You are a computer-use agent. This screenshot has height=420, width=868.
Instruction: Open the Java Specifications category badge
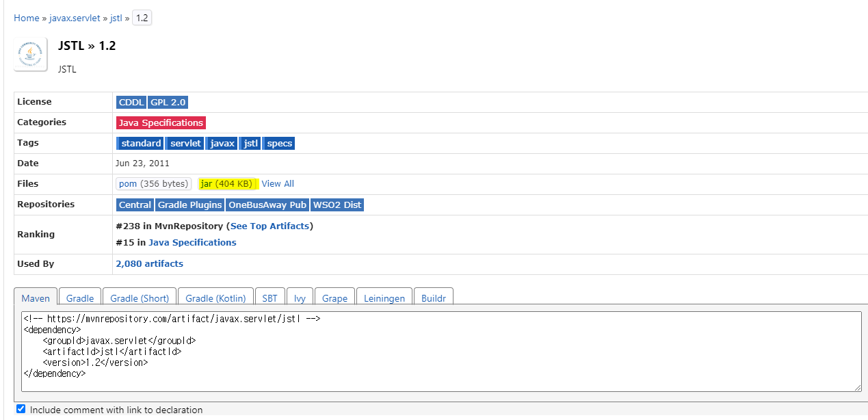(161, 122)
